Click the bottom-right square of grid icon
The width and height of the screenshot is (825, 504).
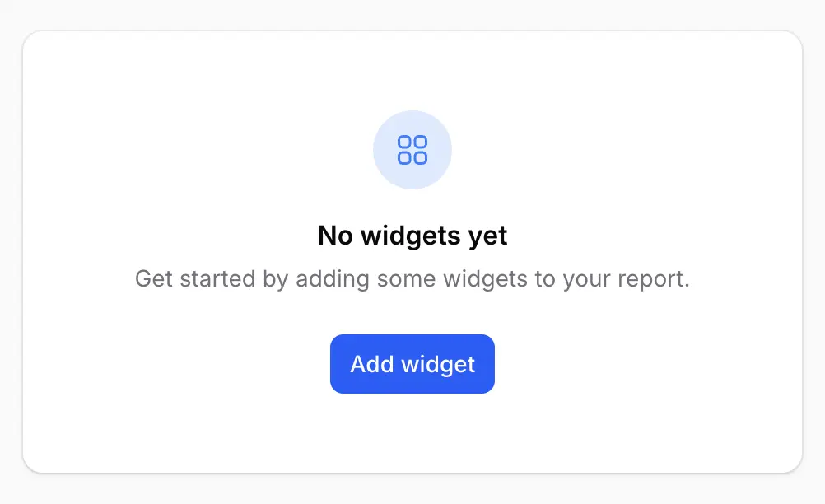coord(420,157)
